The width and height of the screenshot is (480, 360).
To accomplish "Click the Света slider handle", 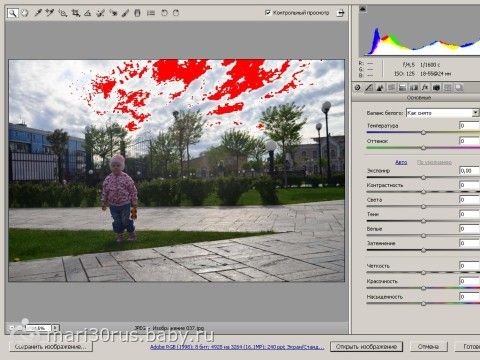I will (423, 206).
